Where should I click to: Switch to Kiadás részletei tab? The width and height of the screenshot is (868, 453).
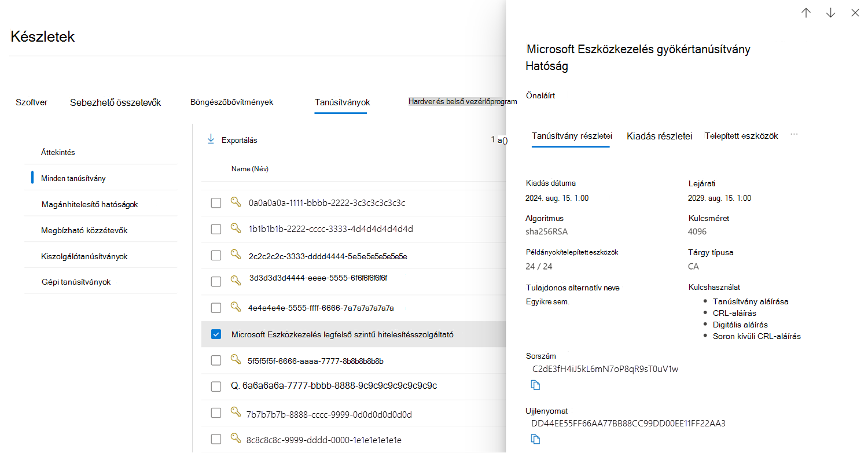(x=659, y=137)
